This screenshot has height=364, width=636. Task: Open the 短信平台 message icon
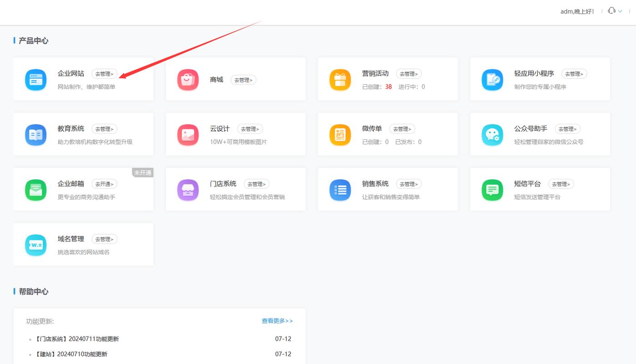pos(492,190)
